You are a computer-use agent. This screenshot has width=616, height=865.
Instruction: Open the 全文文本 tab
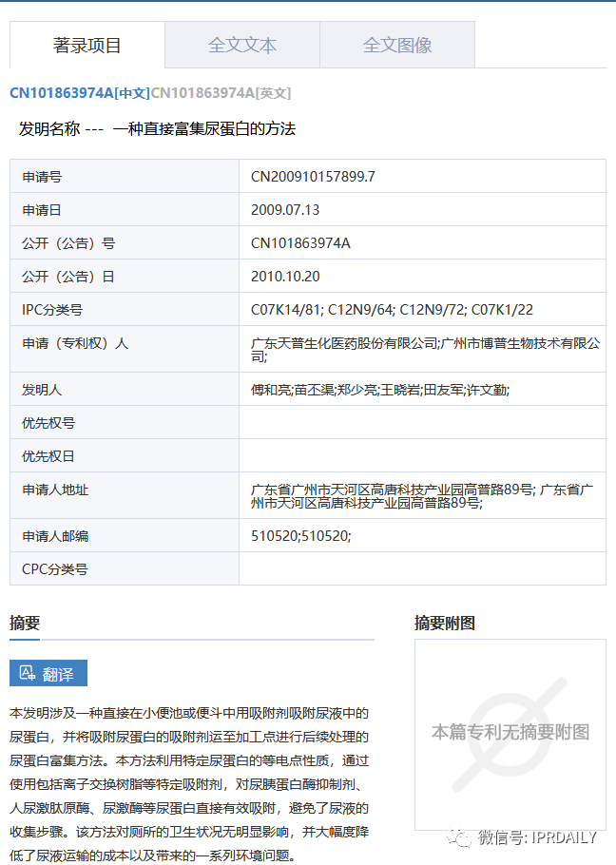point(242,45)
